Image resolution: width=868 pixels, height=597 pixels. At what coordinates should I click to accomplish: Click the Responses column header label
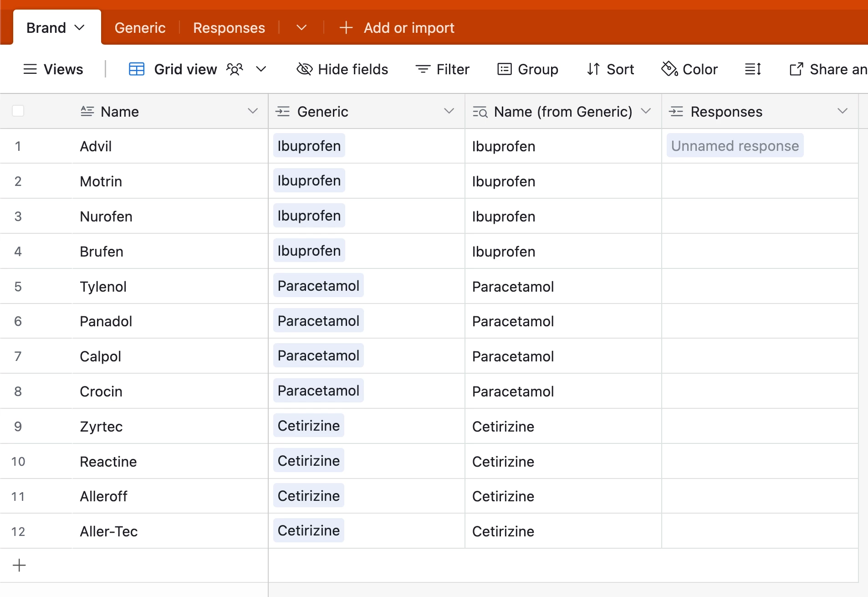(726, 112)
